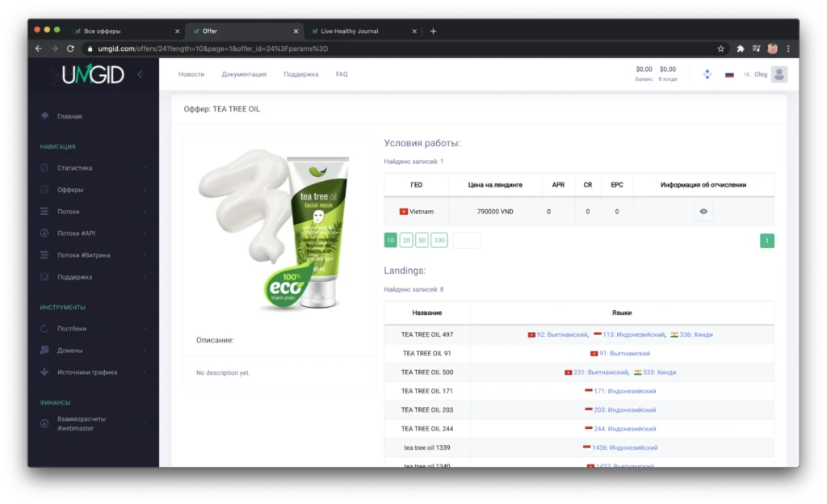The image size is (827, 504).
Task: Open Новости in the top navigation
Action: [191, 74]
